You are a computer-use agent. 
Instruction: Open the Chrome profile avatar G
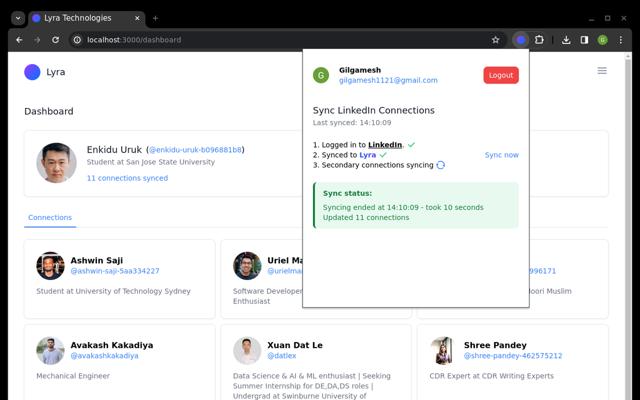[602, 40]
